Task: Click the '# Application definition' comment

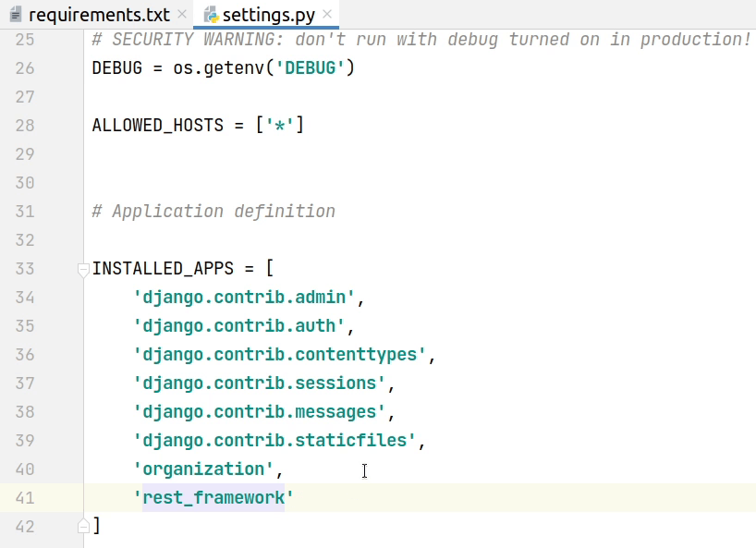Action: point(213,212)
